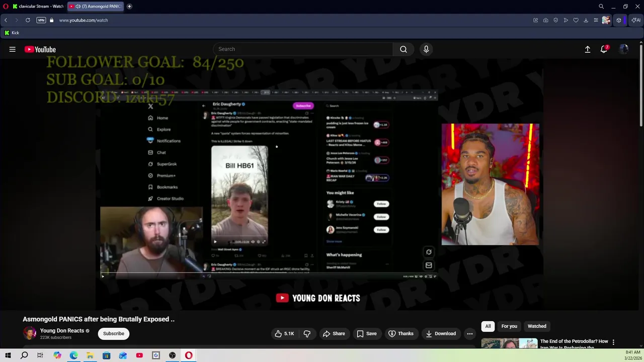Open Task View on taskbar
Image resolution: width=644 pixels, height=362 pixels.
coord(40,355)
